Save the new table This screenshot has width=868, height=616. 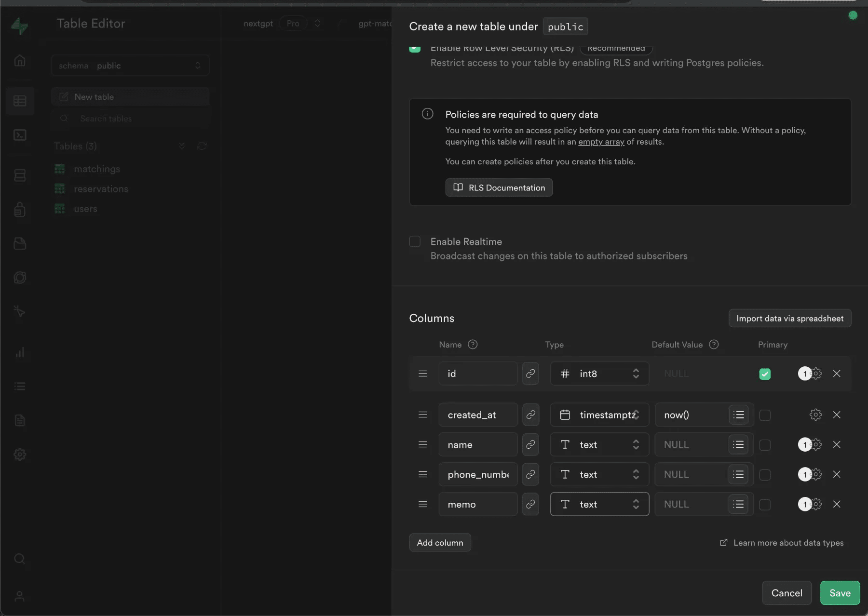coord(840,593)
